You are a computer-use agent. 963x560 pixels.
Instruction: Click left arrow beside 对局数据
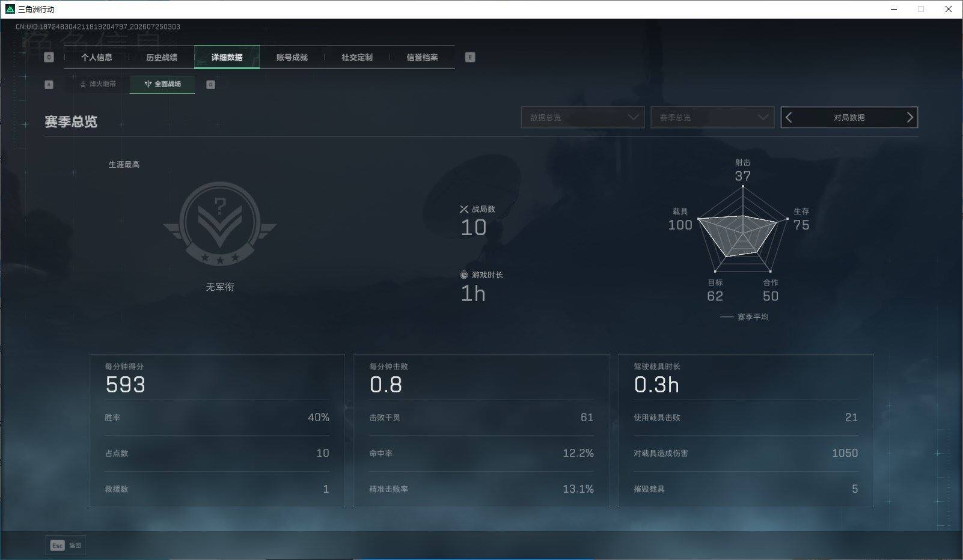pyautogui.click(x=789, y=118)
